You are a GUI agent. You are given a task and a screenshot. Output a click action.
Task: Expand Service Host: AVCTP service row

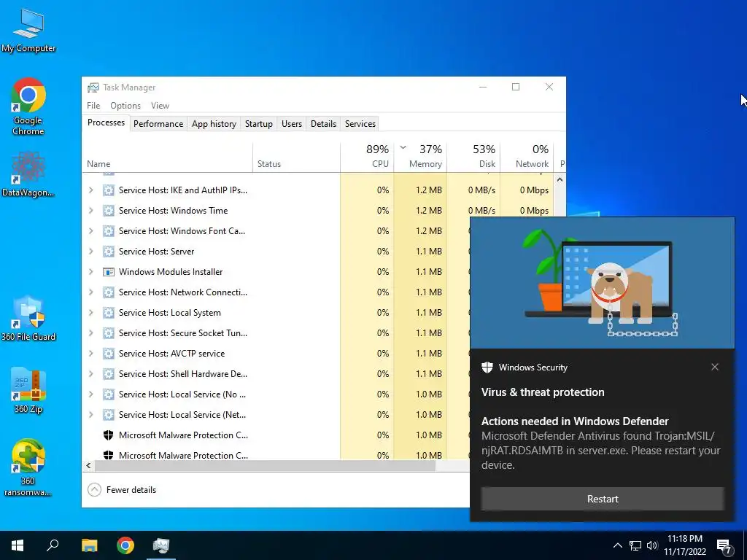point(90,354)
